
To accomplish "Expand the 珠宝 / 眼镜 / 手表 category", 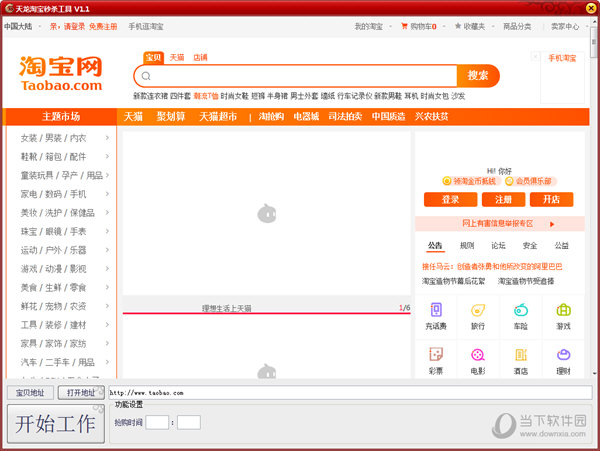I will tap(107, 231).
